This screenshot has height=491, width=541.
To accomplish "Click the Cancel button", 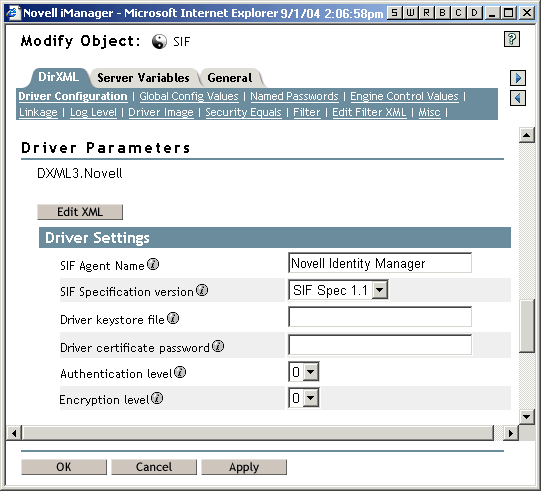I will click(154, 467).
